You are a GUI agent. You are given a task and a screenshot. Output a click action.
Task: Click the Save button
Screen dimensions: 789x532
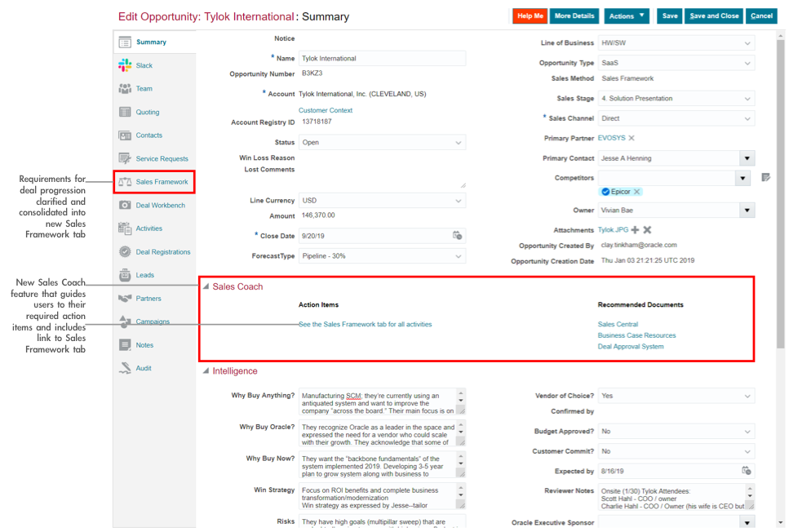670,16
